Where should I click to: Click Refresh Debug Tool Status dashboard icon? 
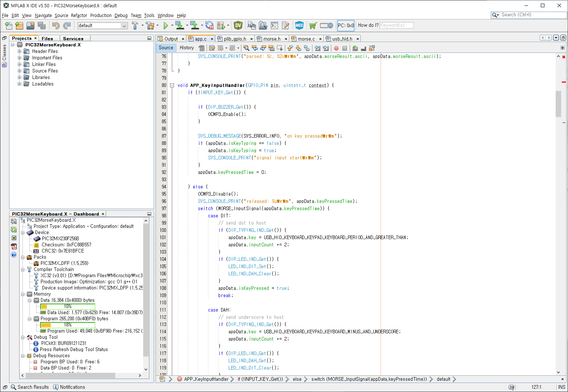[x=14, y=229]
